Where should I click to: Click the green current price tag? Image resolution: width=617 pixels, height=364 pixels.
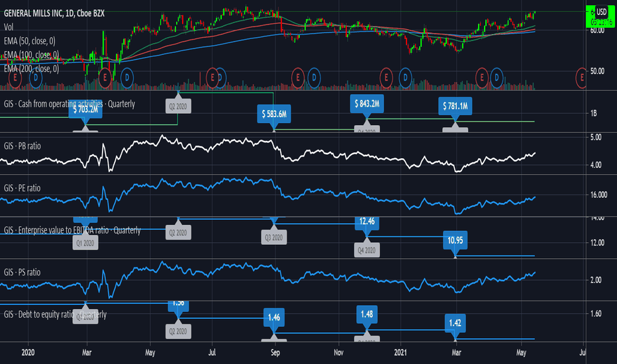600,17
